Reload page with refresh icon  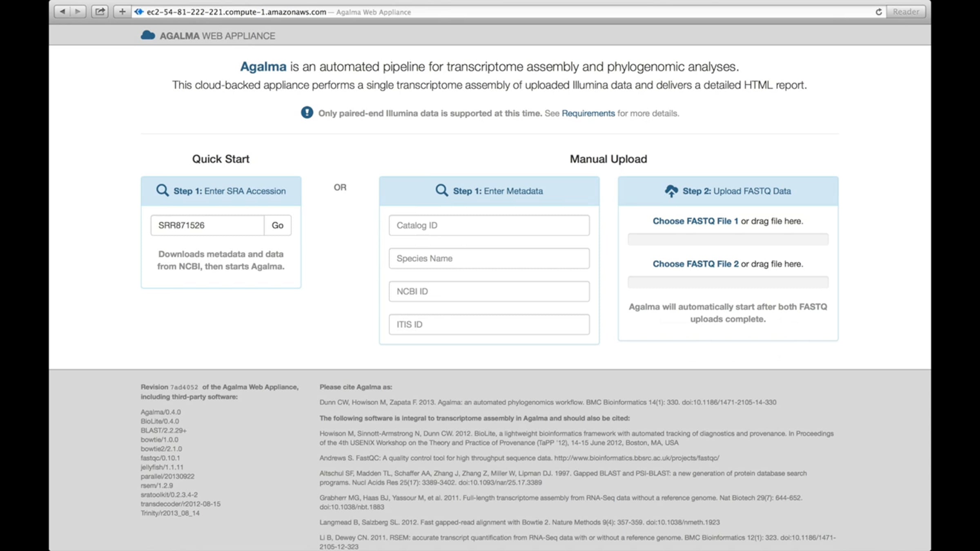click(879, 12)
